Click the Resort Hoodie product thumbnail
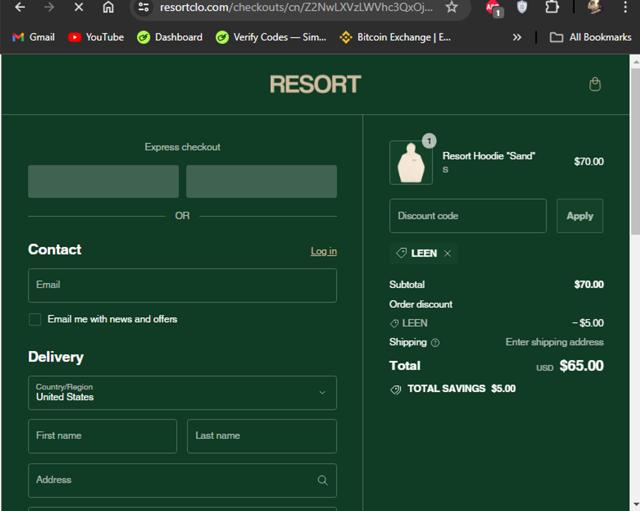 tap(411, 162)
